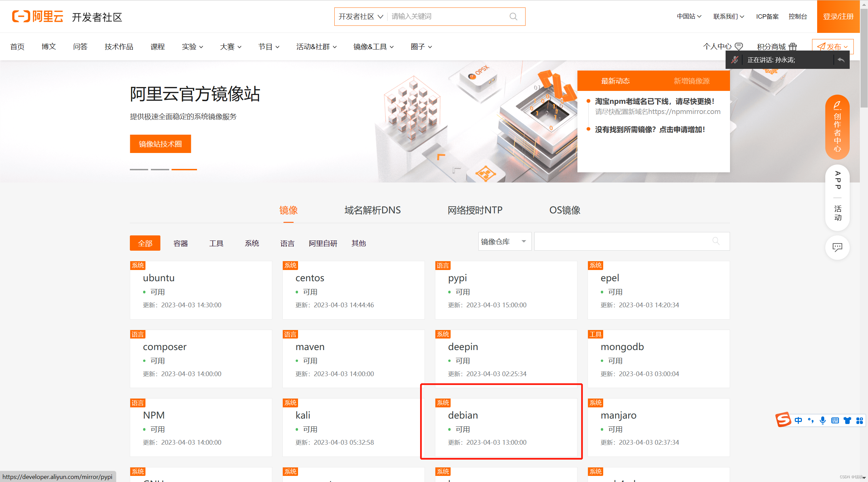The image size is (868, 482).
Task: Open 技术作品 nav item
Action: 119,46
